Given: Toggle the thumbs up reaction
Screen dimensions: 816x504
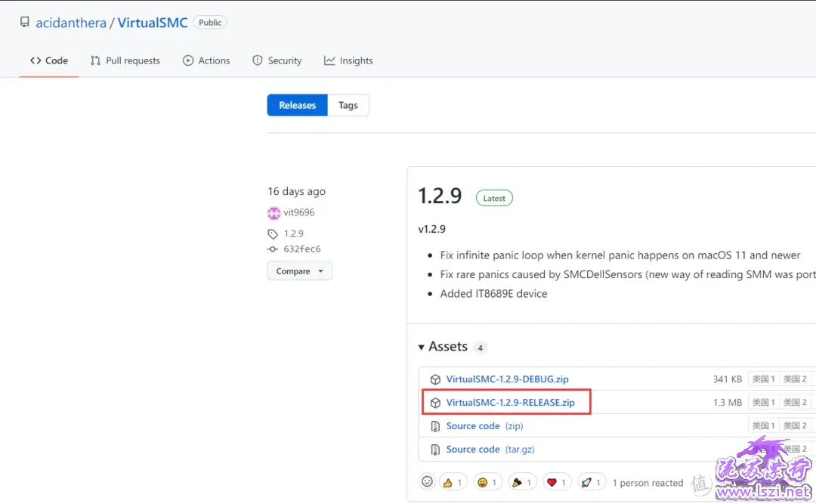Looking at the screenshot, I should tap(453, 483).
